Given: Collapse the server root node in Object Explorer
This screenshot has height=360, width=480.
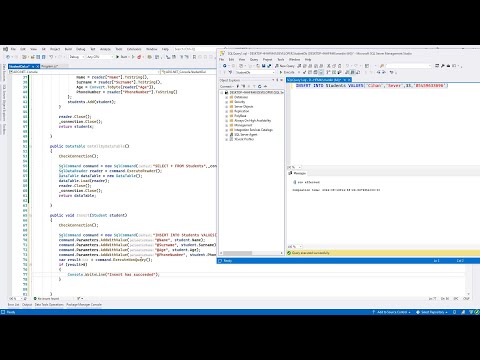Looking at the screenshot, I should 222,93.
